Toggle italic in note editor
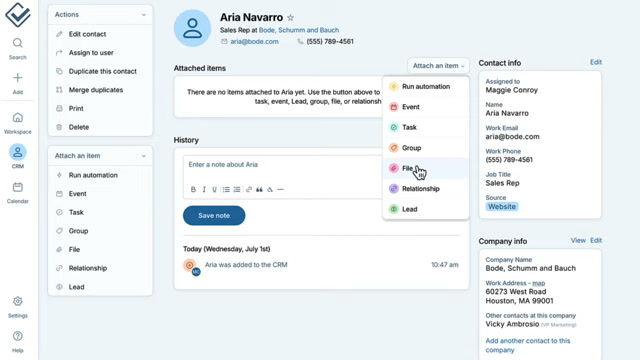Image resolution: width=640 pixels, height=360 pixels. click(204, 189)
